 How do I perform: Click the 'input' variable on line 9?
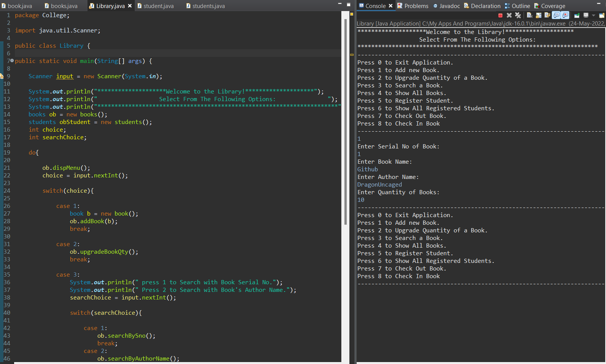[x=65, y=76]
